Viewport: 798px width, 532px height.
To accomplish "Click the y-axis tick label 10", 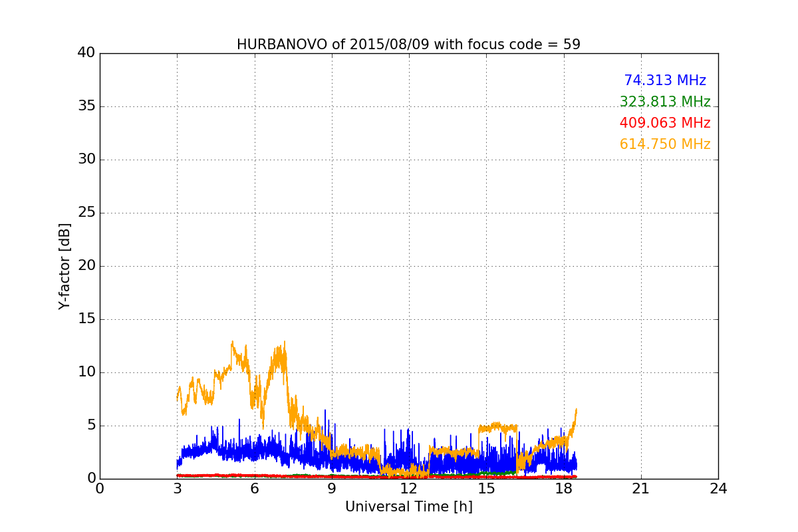I will [86, 372].
